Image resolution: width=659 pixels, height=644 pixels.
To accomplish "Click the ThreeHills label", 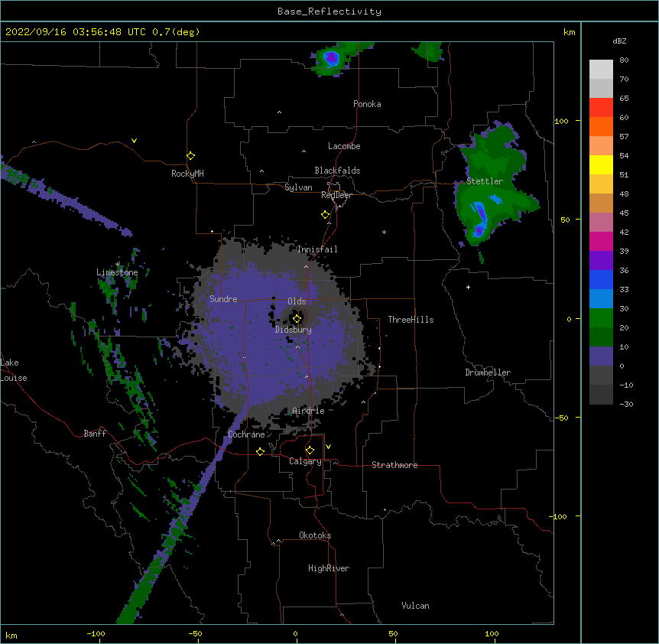I will pos(411,320).
